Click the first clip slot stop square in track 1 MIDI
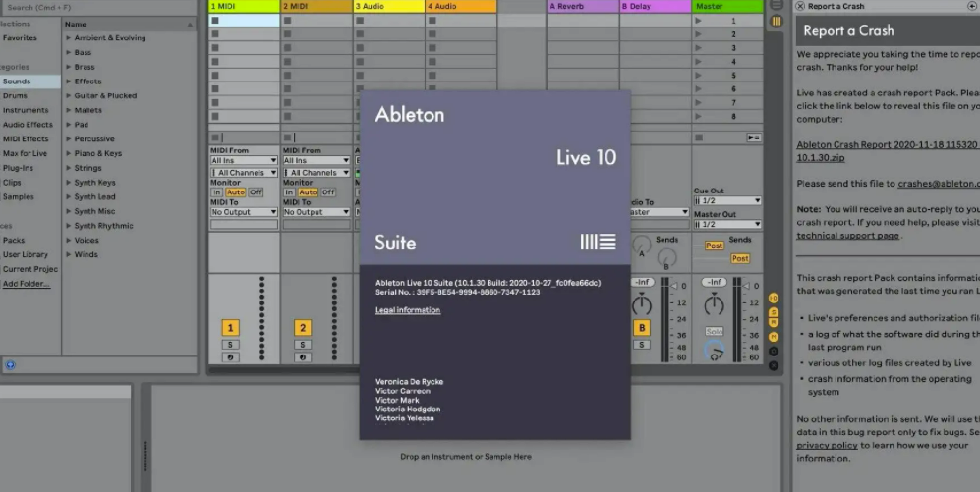 click(x=215, y=21)
